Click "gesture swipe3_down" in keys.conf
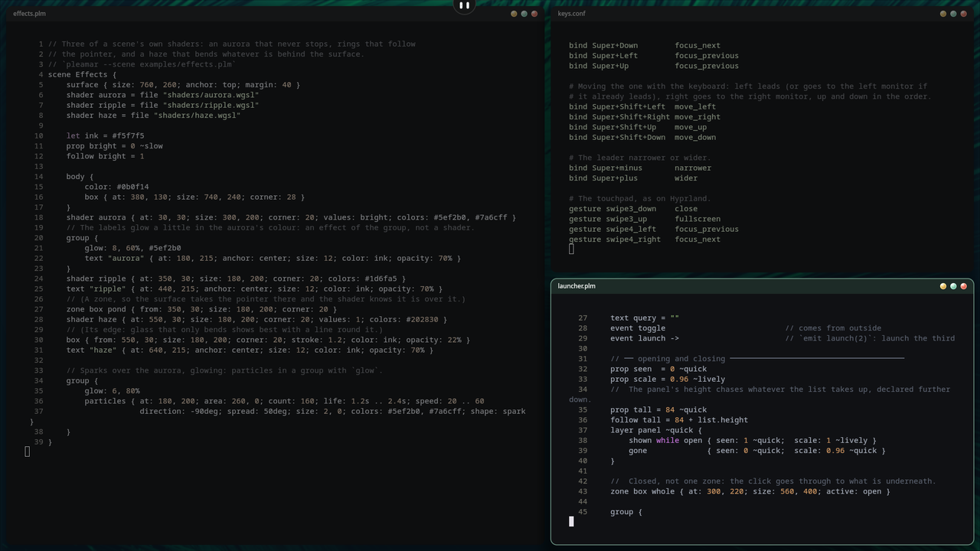The width and height of the screenshot is (980, 551). [x=612, y=209]
